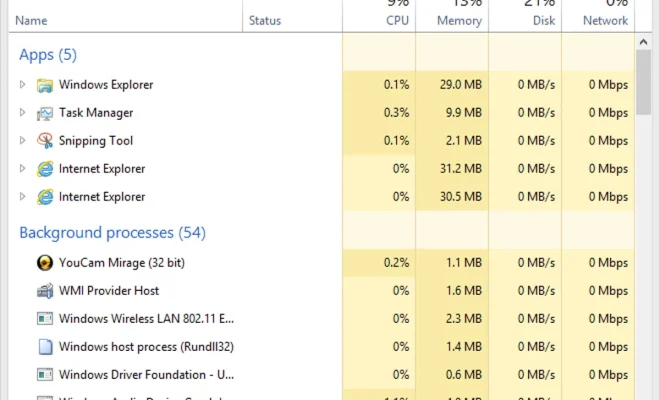Click the WMI Provider Host icon

point(45,291)
